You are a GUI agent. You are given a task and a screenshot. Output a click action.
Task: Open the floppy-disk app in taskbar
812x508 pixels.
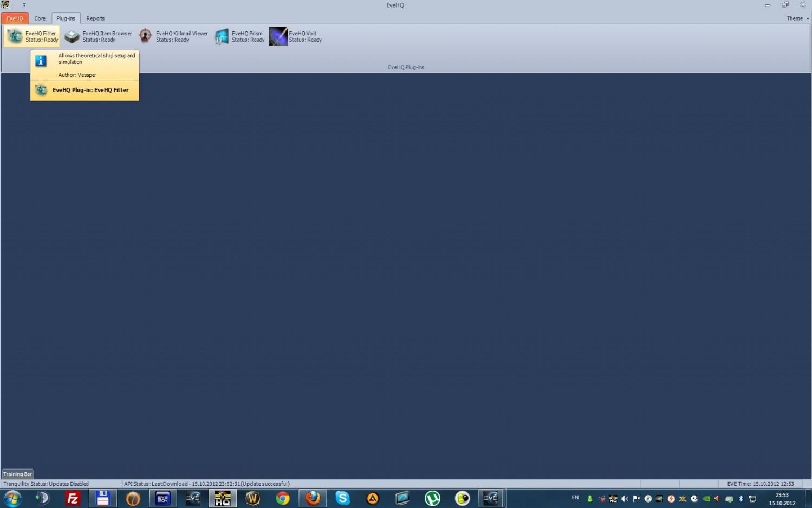102,498
